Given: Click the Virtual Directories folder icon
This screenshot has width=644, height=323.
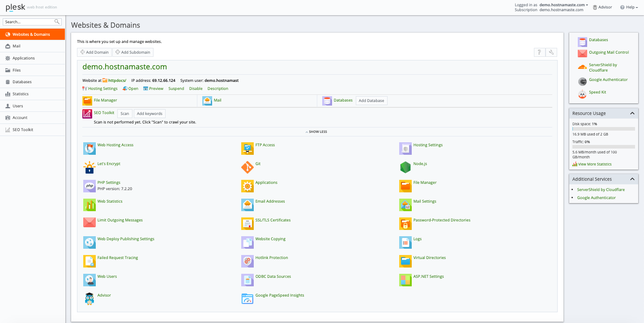Looking at the screenshot, I should 405,261.
